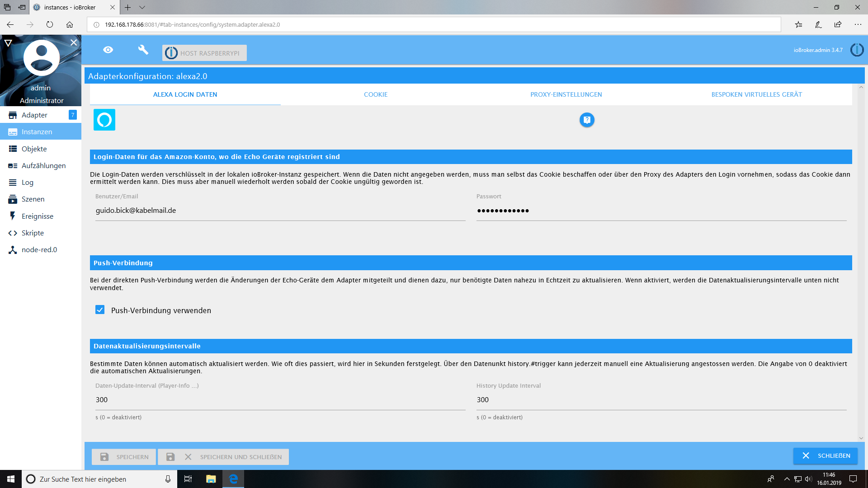This screenshot has height=488, width=868.
Task: Click the config panel vertical scrollbar
Action: pos(861,262)
